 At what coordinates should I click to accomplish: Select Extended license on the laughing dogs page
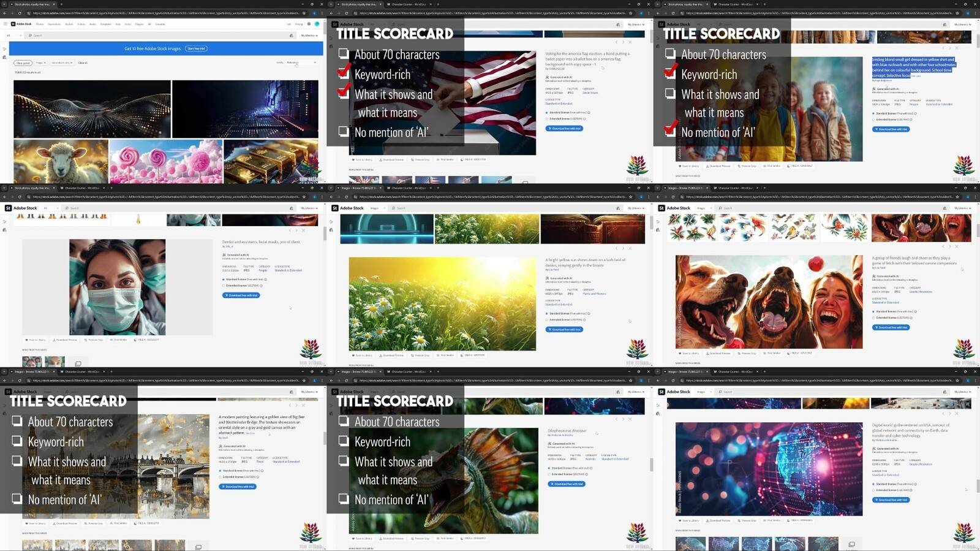873,317
